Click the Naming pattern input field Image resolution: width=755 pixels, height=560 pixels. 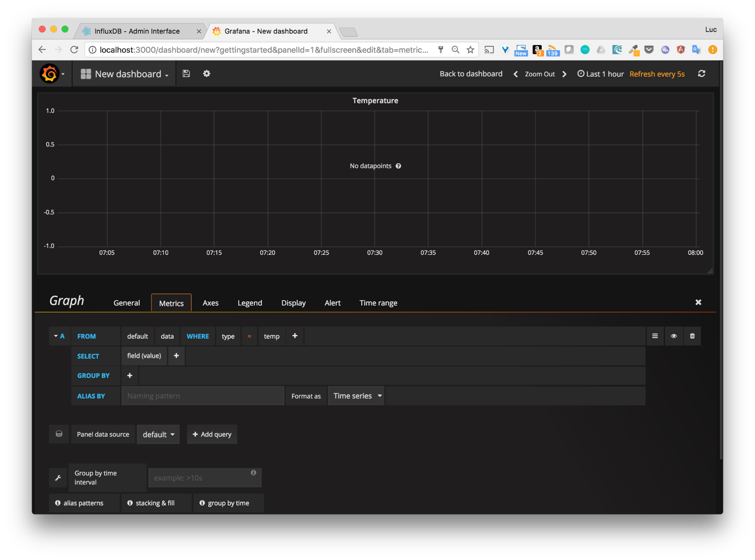point(203,395)
